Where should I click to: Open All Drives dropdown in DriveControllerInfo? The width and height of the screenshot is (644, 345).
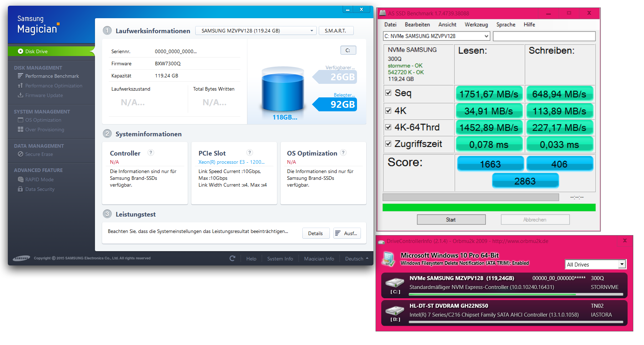[x=595, y=264]
